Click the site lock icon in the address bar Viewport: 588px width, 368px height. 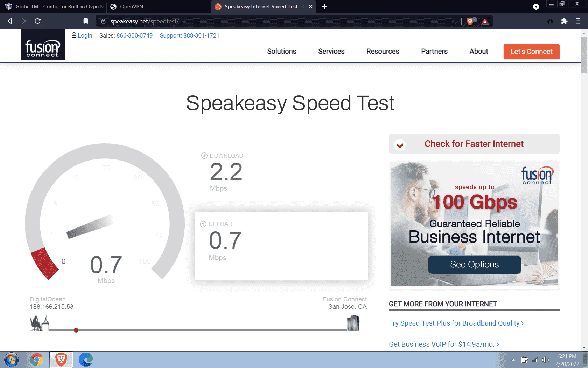(103, 21)
